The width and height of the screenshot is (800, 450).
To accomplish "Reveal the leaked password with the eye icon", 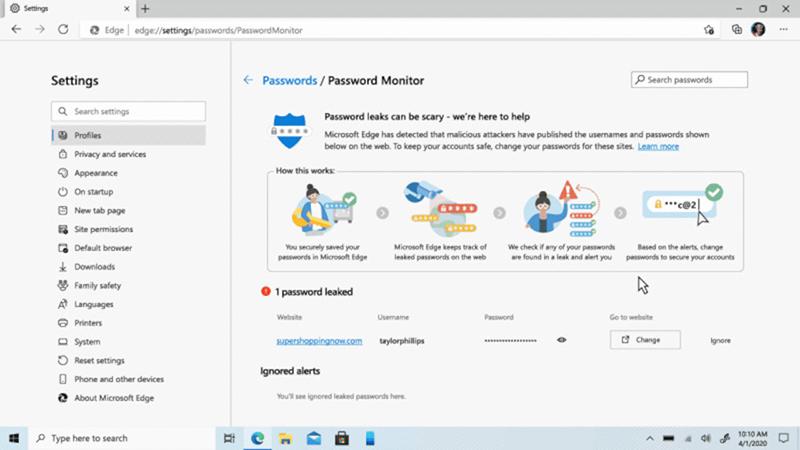I will pyautogui.click(x=562, y=340).
